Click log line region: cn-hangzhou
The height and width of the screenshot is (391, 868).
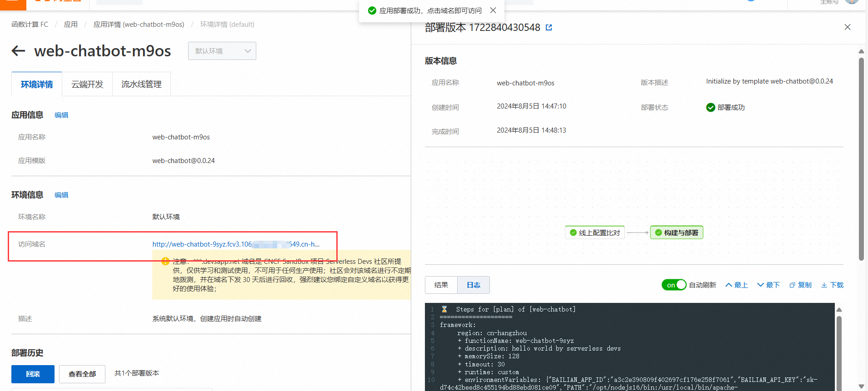pos(492,333)
